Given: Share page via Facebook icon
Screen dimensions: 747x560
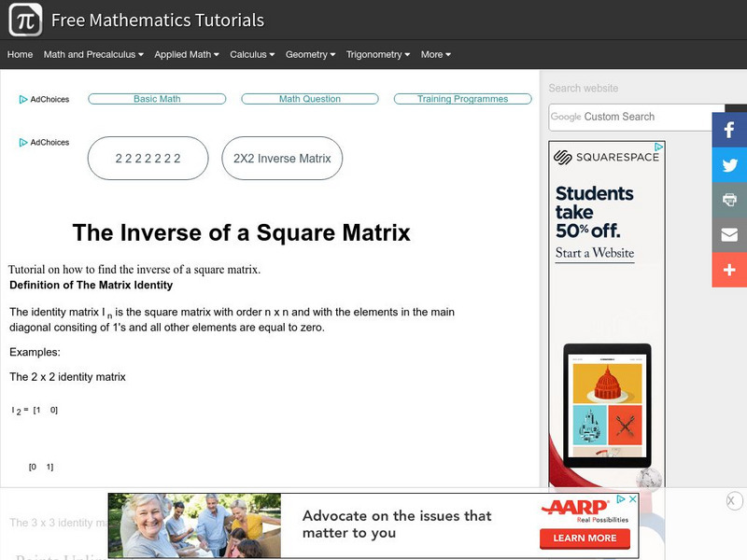Looking at the screenshot, I should click(729, 131).
